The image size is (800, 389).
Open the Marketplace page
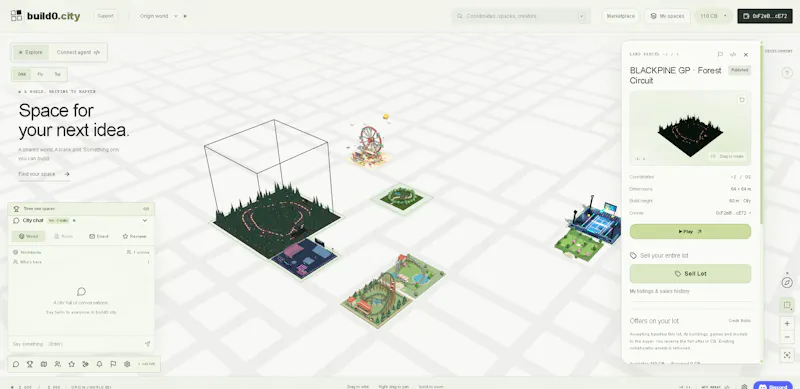(620, 16)
